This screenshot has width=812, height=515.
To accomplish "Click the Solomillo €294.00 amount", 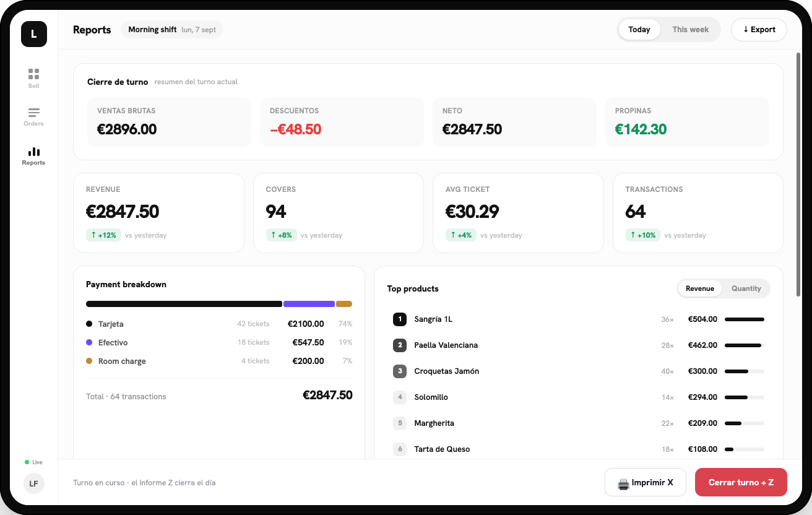I will 702,397.
